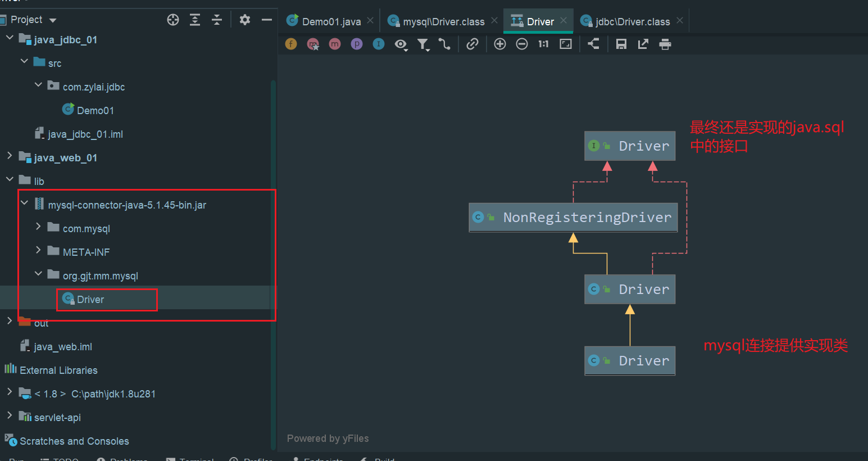Viewport: 868px width, 461px height.
Task: Expand the com.mysql package
Action: (38, 226)
